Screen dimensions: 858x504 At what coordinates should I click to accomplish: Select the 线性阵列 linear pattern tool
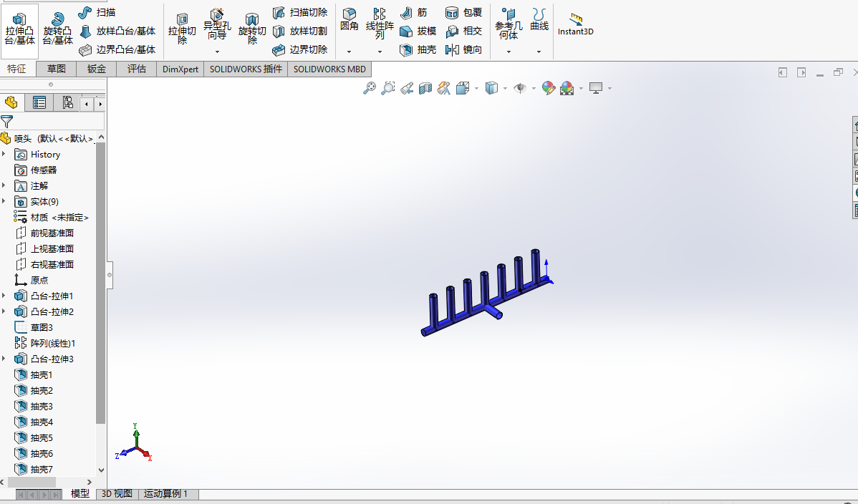pyautogui.click(x=380, y=23)
